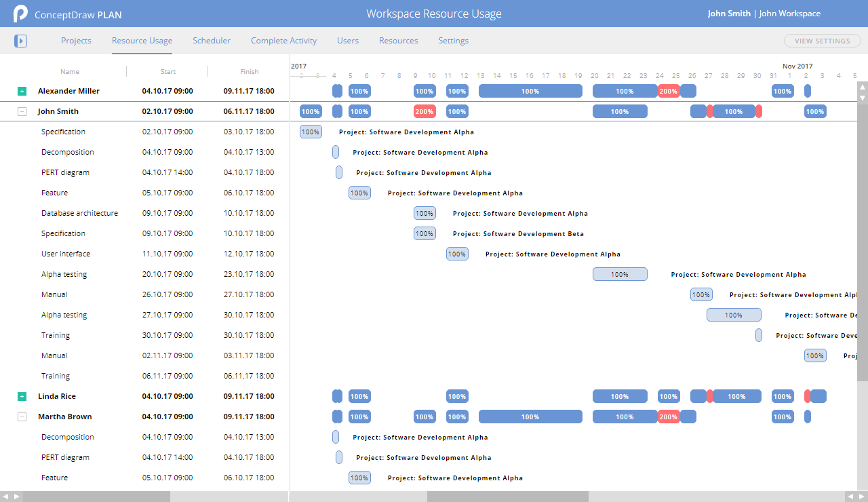
Task: Click the 100% bar on PERT diagram row
Action: pyautogui.click(x=339, y=172)
